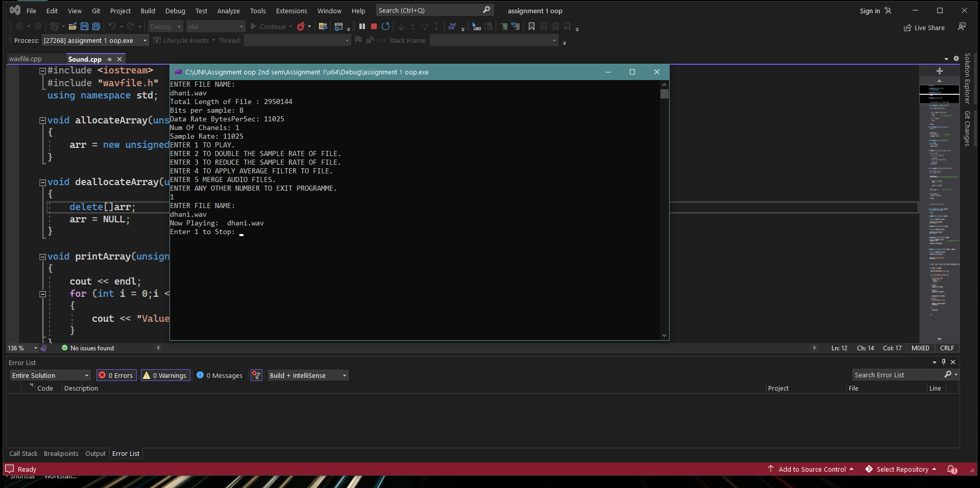The height and width of the screenshot is (488, 980).
Task: Click the Live Share icon
Action: pos(908,28)
